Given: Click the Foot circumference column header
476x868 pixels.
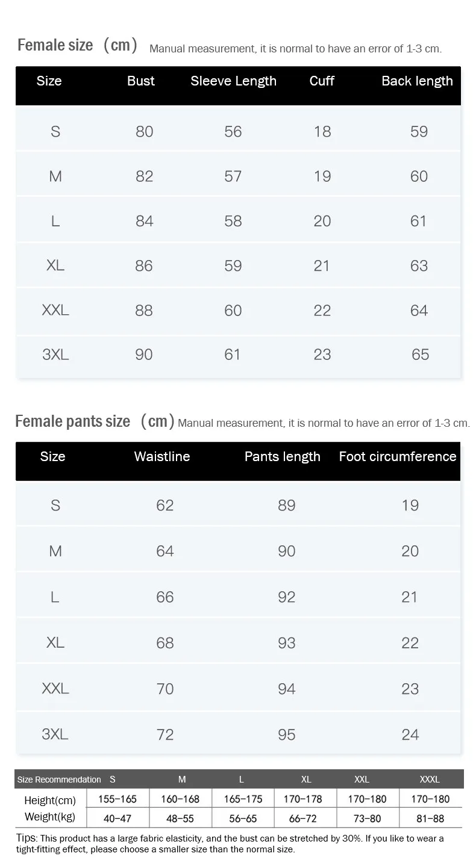Looking at the screenshot, I should click(398, 456).
